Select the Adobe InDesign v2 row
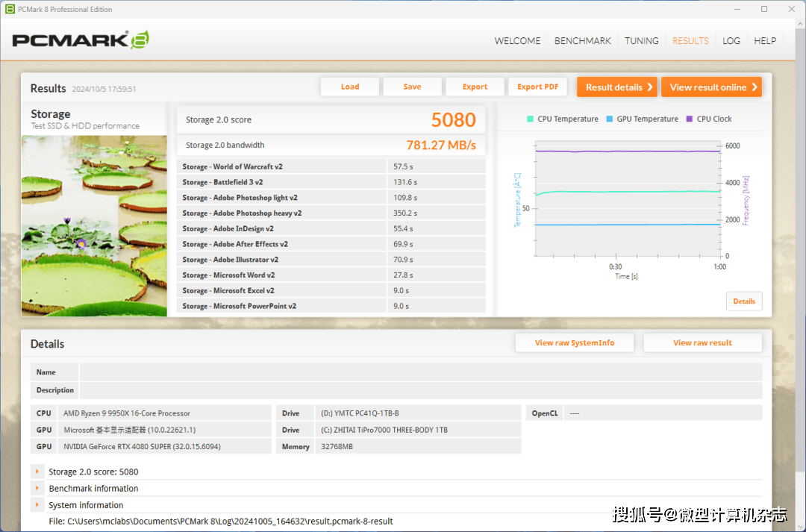 (x=331, y=228)
